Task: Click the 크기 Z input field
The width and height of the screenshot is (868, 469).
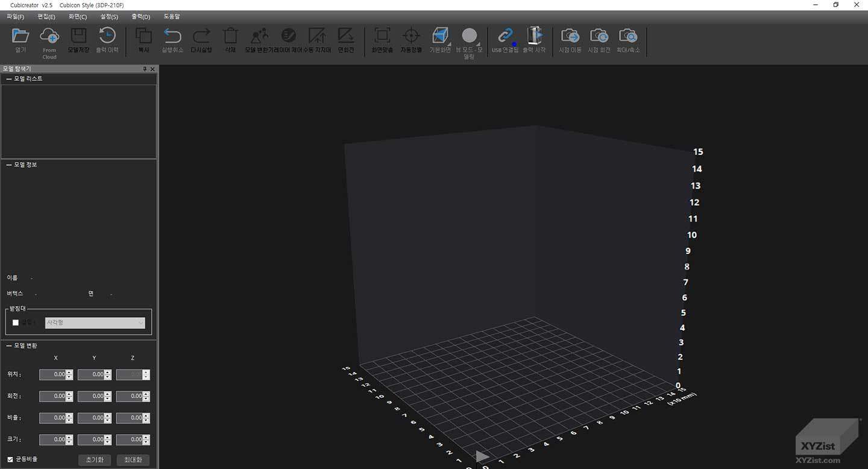Action: coord(133,439)
